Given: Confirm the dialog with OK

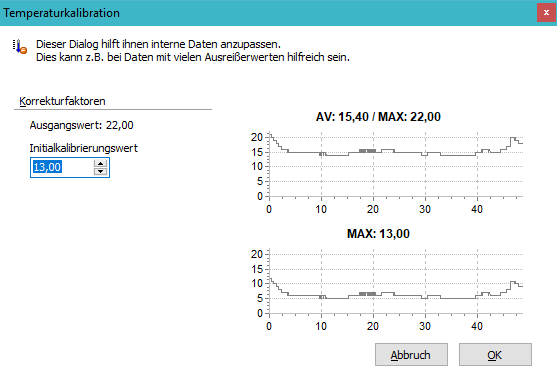Looking at the screenshot, I should (x=495, y=355).
